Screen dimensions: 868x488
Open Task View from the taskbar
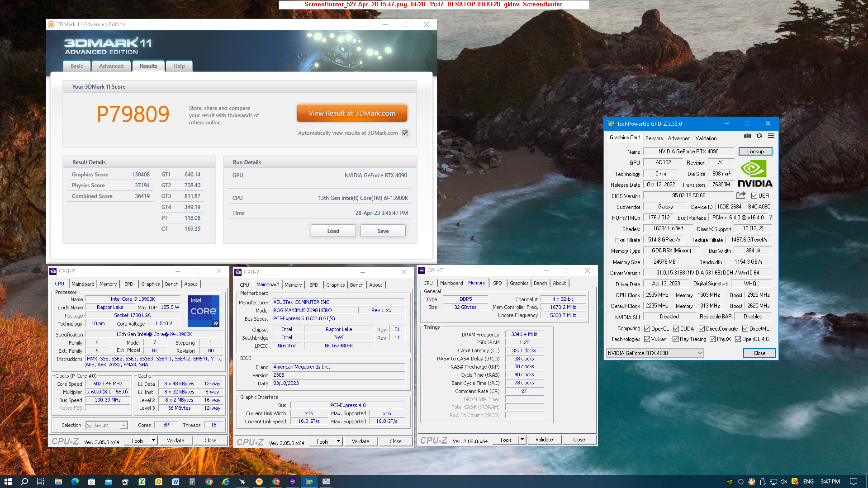point(40,481)
